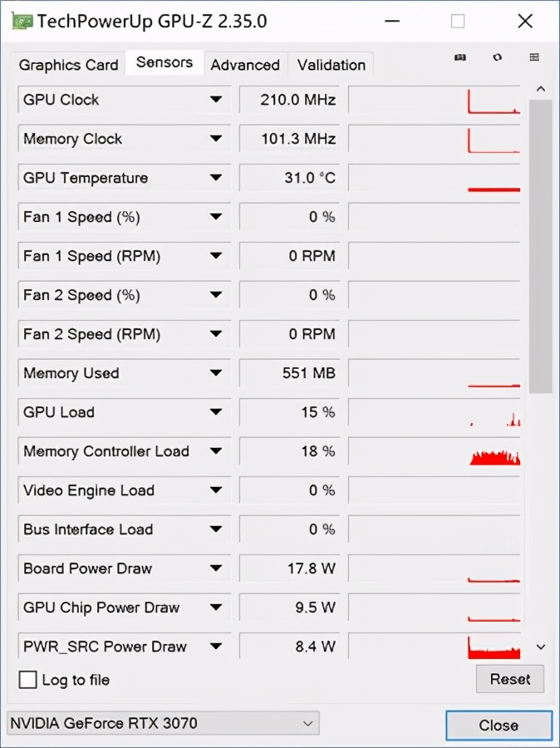Reset all sensor readings with the Reset button
The image size is (560, 748).
(509, 679)
